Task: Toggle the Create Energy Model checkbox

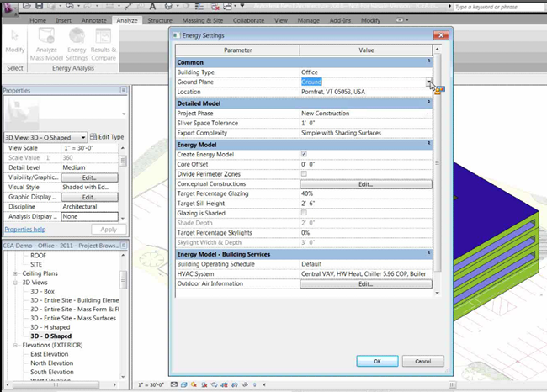Action: (304, 155)
